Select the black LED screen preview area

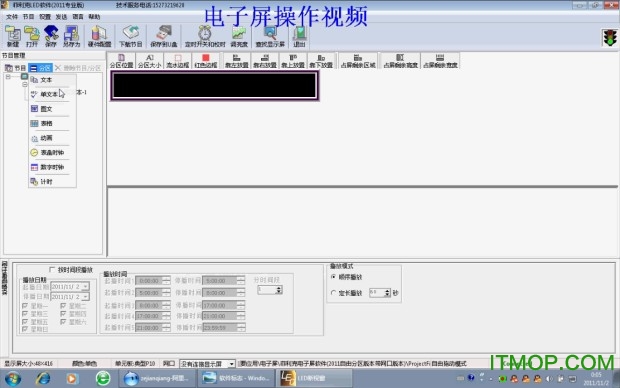click(215, 85)
